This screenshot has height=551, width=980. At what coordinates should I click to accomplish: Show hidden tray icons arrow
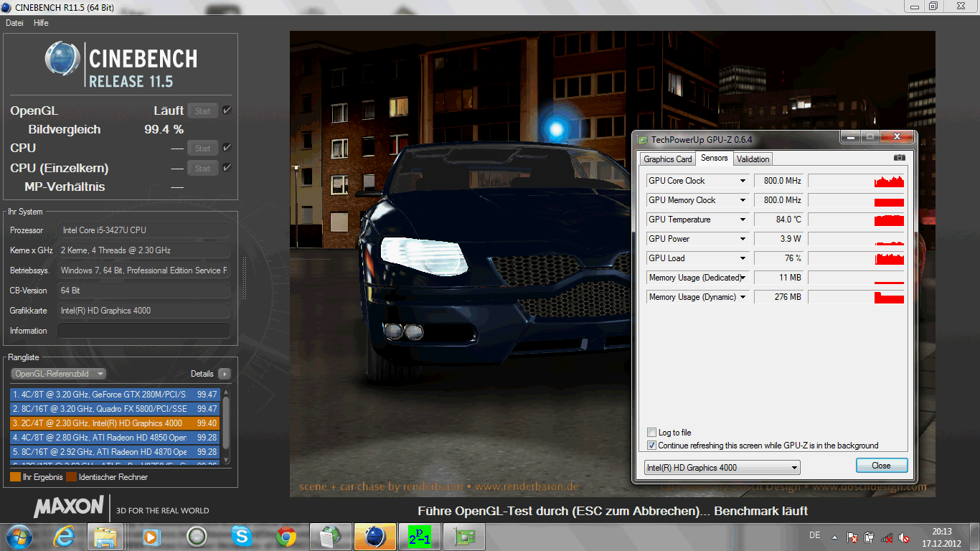point(834,537)
